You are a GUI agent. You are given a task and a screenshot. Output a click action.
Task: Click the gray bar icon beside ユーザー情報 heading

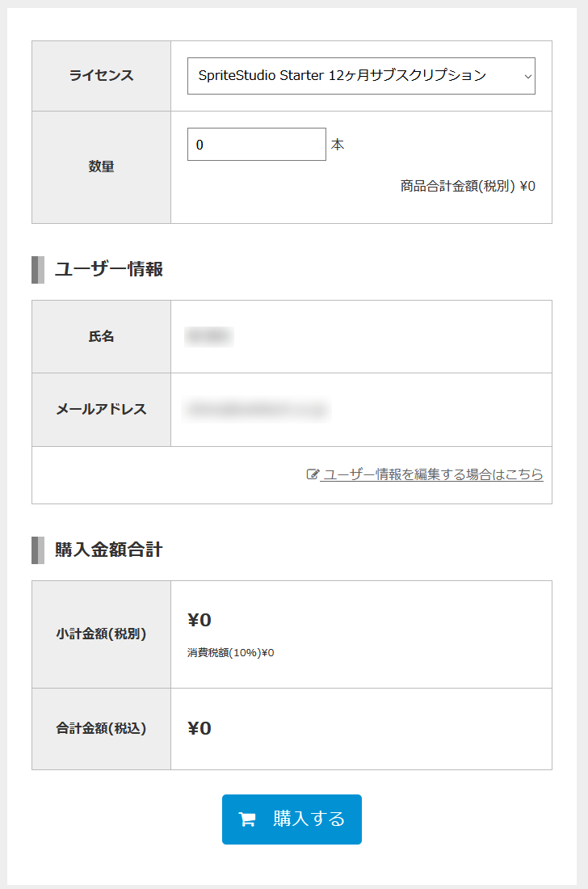[38, 269]
